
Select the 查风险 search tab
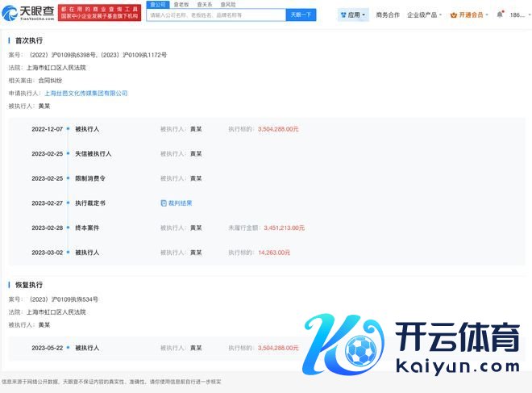(x=228, y=4)
